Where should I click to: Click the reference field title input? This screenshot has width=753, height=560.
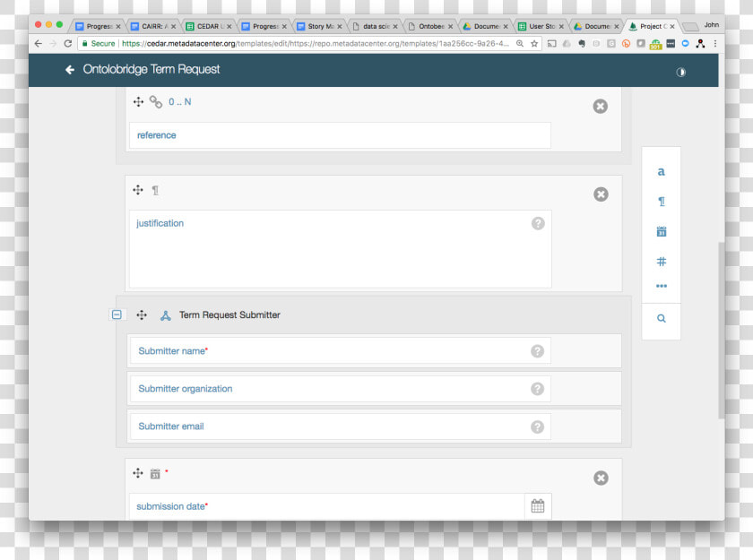coord(340,135)
